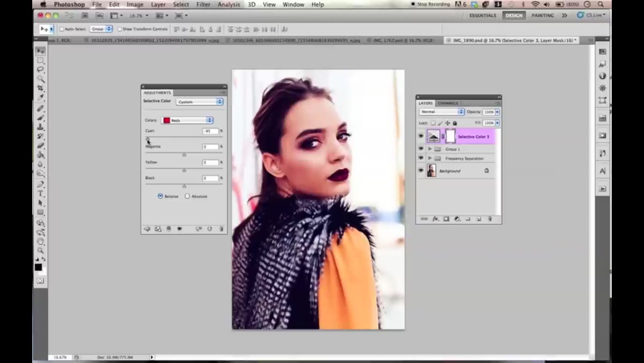Delete the selected layer with trash icon
Screen dimensions: 644x363
(x=489, y=219)
